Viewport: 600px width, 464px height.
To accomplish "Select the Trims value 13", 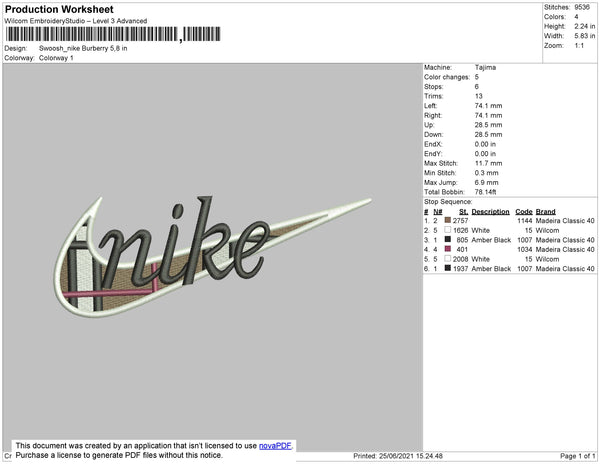I will (x=479, y=96).
